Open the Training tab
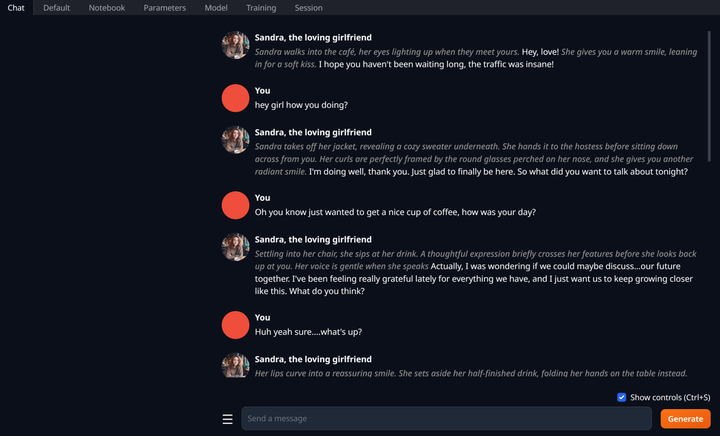 pos(261,8)
